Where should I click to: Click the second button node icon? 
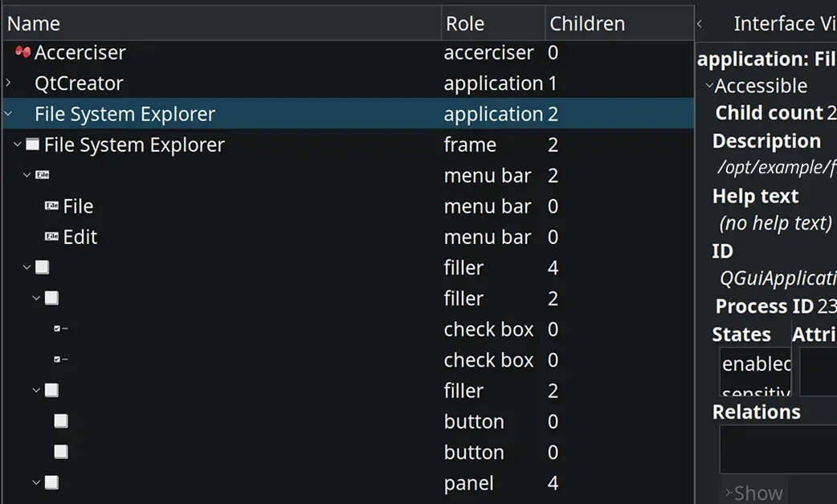point(61,452)
